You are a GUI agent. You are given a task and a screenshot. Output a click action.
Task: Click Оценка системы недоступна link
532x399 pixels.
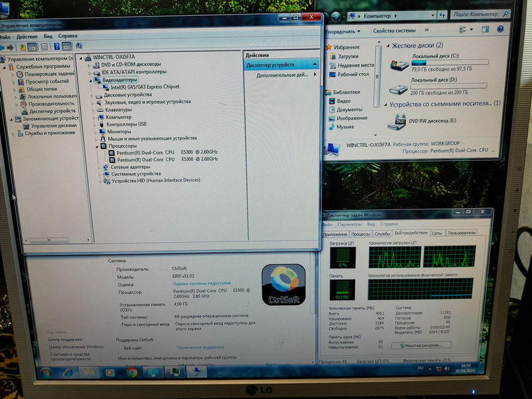click(x=202, y=283)
